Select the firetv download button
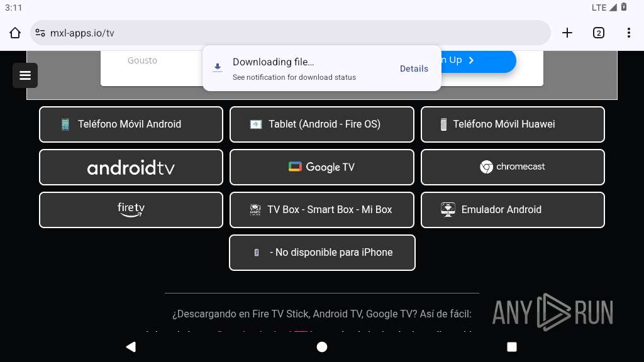The image size is (644, 362). tap(131, 210)
